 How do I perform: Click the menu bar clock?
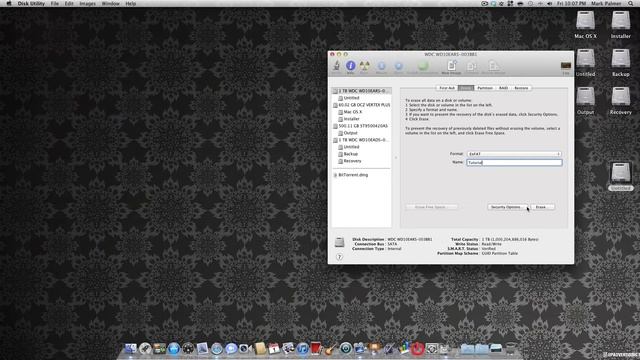(571, 3)
